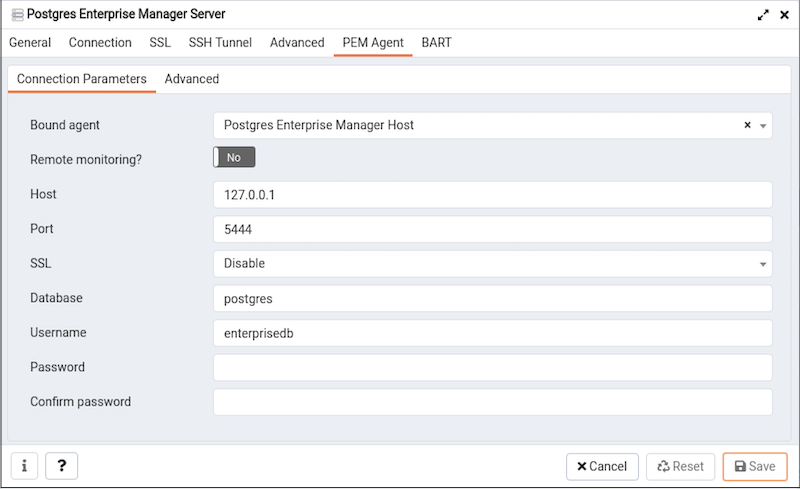This screenshot has width=800, height=489.
Task: Close the Postgres Enterprise Manager Server dialog
Action: coord(785,15)
